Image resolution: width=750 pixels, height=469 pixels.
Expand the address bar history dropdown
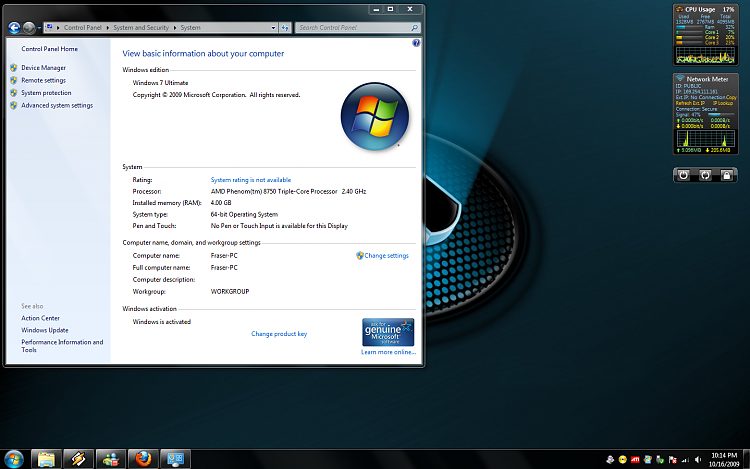274,28
